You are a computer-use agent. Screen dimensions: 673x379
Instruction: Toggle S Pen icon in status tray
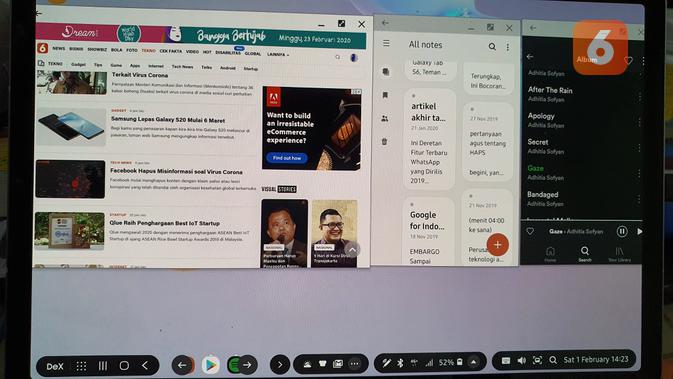point(386,363)
